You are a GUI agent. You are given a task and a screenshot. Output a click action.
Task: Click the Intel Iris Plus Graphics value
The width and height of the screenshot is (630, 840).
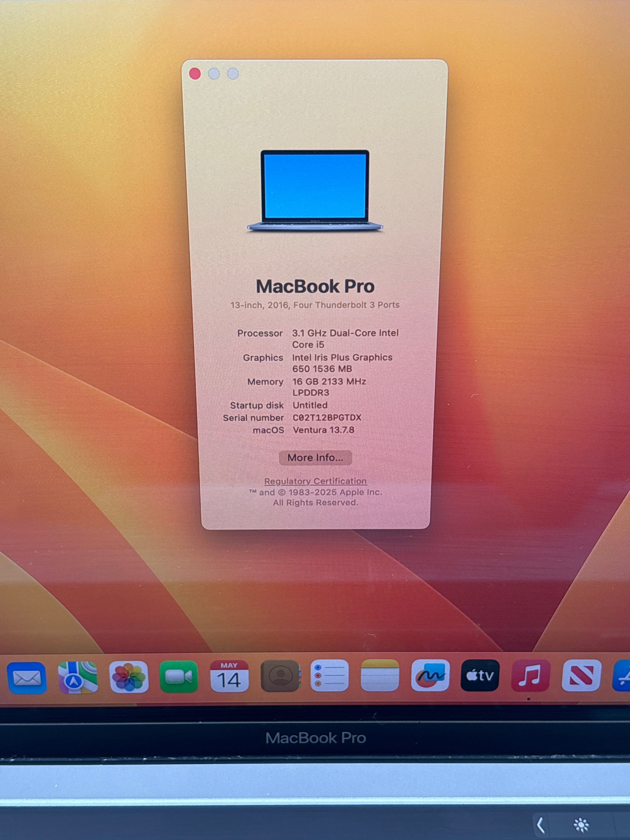[342, 363]
